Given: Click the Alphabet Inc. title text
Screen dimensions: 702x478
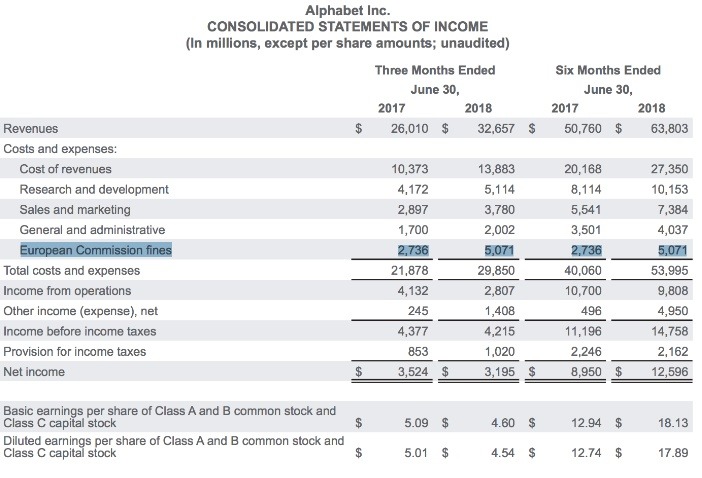Looking at the screenshot, I should click(345, 9).
